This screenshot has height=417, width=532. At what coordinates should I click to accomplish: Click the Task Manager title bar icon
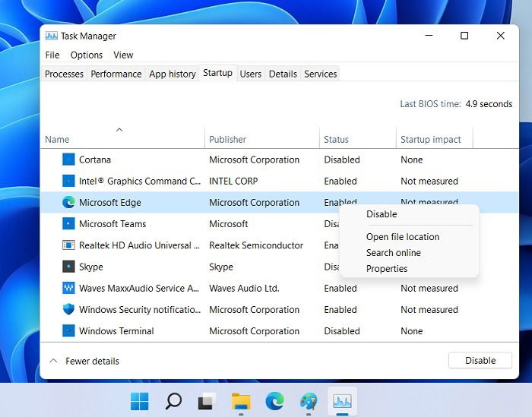[x=52, y=36]
